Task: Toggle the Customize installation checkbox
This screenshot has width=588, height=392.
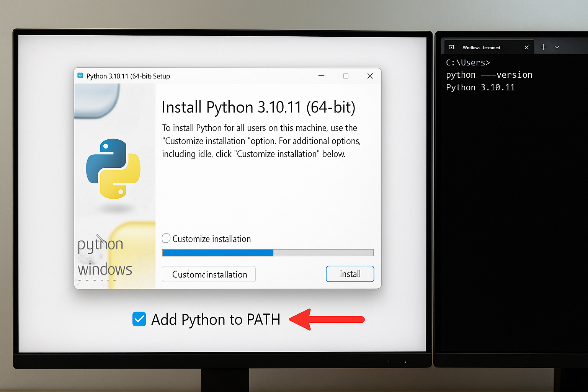Action: click(166, 238)
